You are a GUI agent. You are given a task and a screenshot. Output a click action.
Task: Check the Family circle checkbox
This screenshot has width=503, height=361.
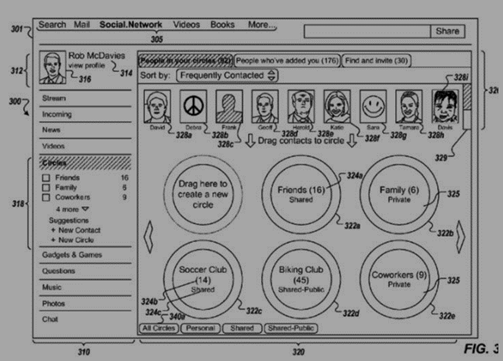(46, 187)
